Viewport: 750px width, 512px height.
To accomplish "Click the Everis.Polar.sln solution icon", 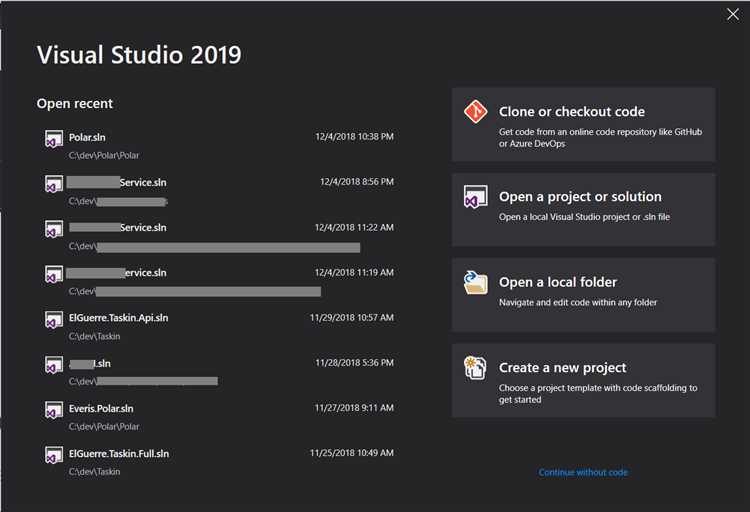I will click(54, 410).
